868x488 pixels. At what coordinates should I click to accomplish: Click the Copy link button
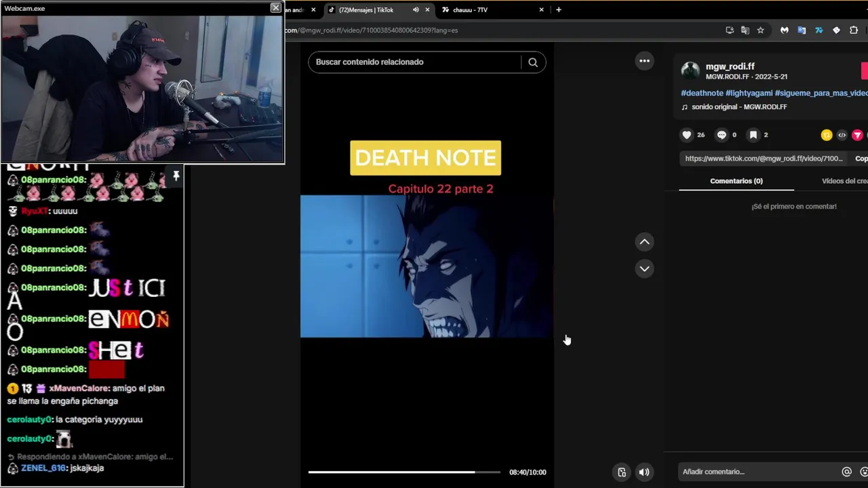[x=860, y=159]
